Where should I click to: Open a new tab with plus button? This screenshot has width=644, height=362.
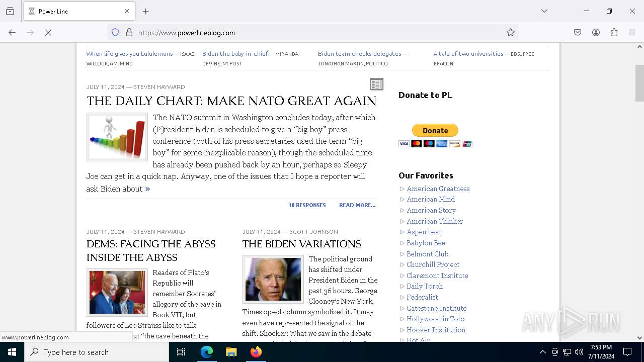pos(146,11)
